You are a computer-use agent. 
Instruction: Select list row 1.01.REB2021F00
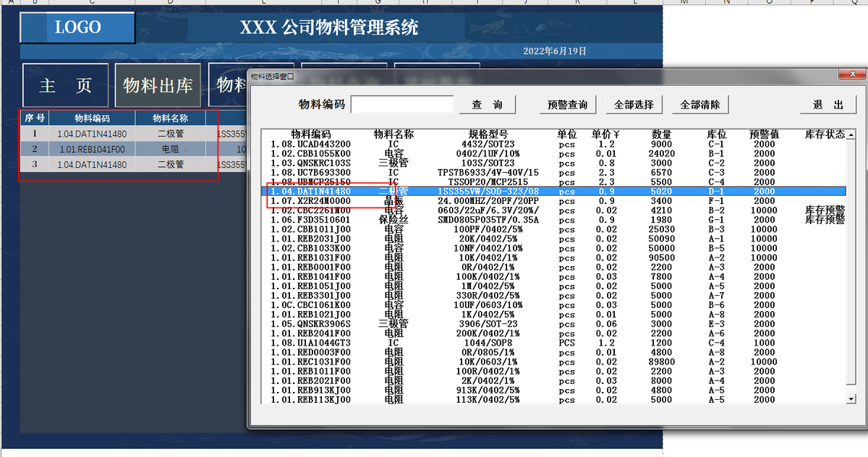(x=553, y=380)
